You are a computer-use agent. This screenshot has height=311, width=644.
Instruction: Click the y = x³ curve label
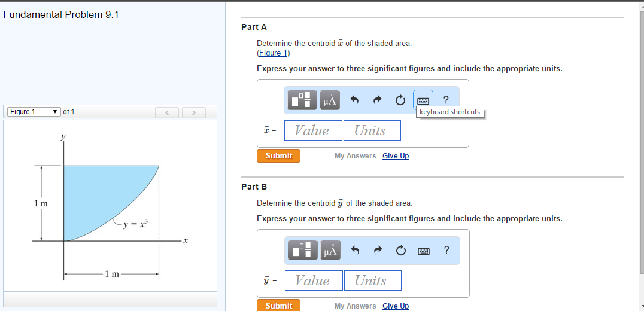[136, 224]
